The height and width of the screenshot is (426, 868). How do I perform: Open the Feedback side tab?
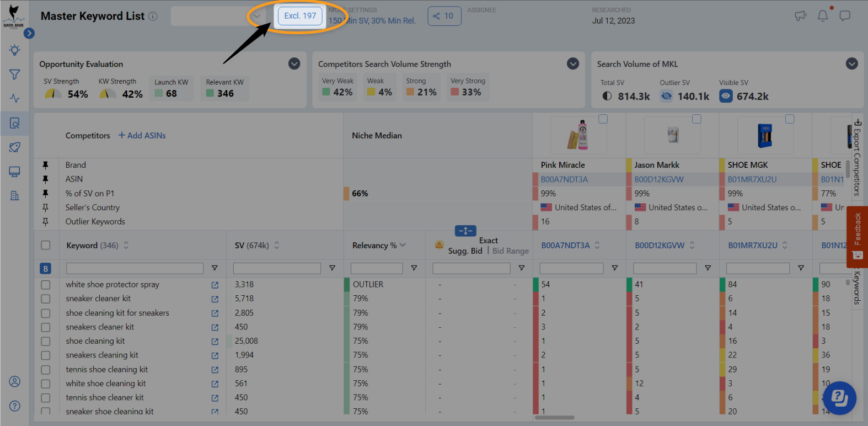[858, 237]
